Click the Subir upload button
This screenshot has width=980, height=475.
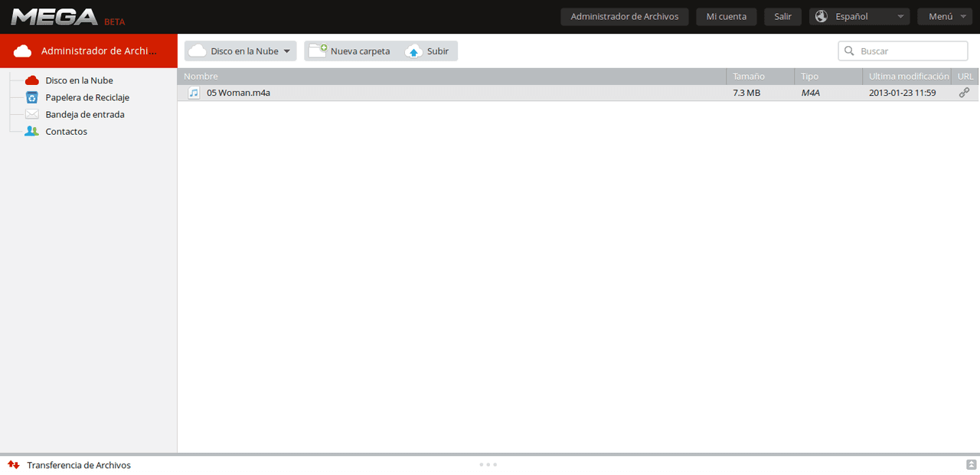coord(428,51)
